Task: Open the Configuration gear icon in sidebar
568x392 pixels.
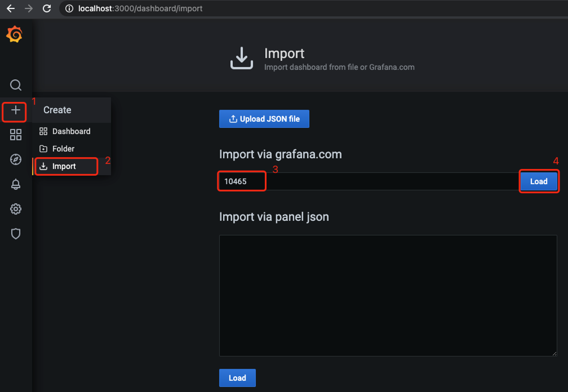Action: 16,209
